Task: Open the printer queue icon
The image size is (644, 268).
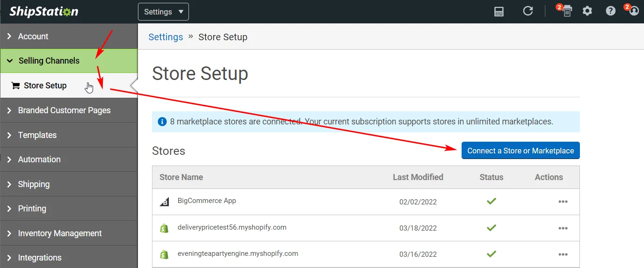Action: 567,11
